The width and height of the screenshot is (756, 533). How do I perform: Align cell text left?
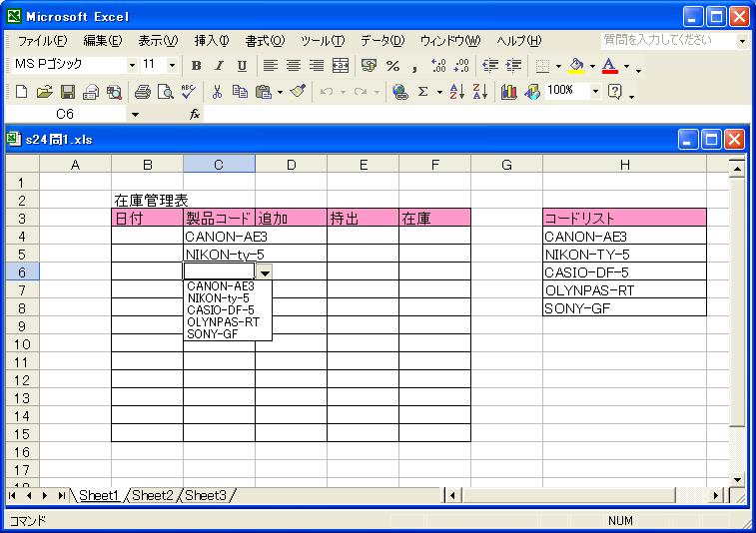point(271,66)
